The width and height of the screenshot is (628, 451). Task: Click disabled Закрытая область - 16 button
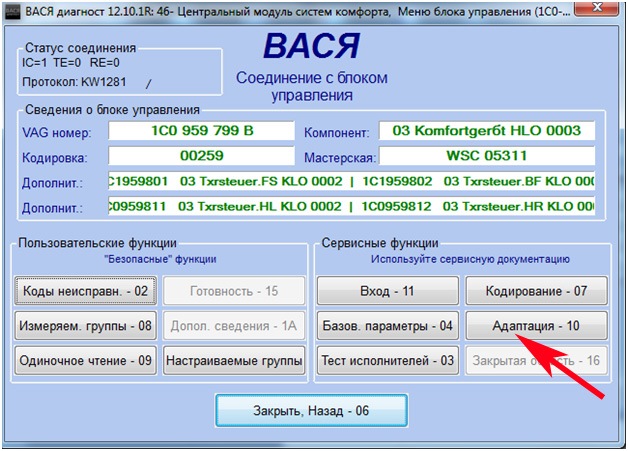pos(536,360)
